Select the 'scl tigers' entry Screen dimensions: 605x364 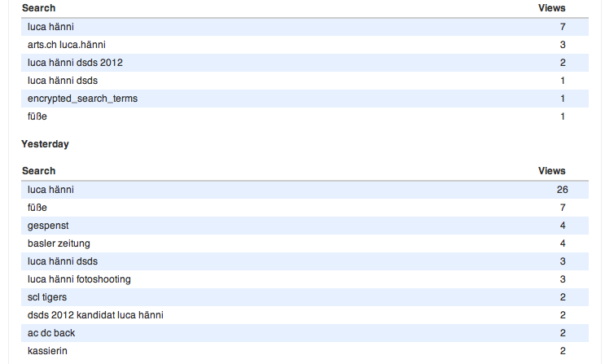47,297
